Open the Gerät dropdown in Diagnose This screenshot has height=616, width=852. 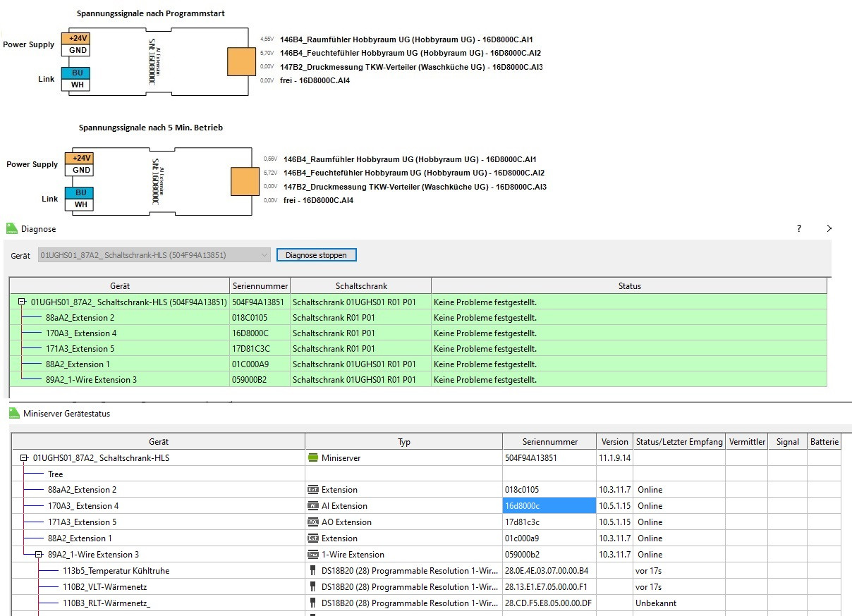click(264, 255)
